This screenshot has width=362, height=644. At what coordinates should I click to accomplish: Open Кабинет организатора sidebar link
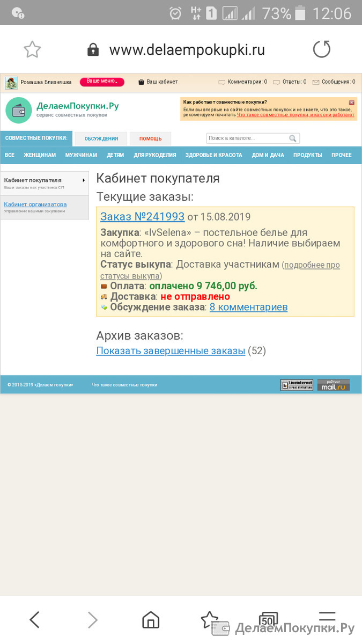click(x=35, y=204)
